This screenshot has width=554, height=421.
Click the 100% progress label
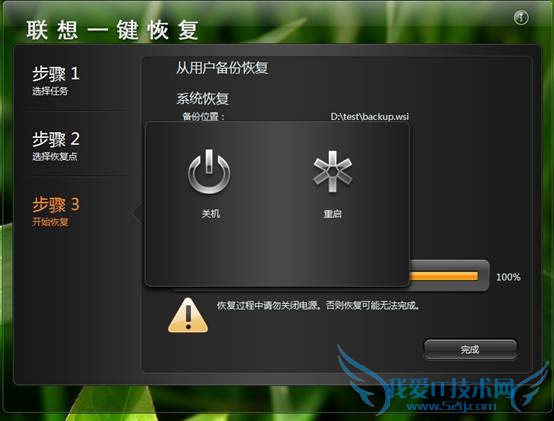click(x=508, y=277)
